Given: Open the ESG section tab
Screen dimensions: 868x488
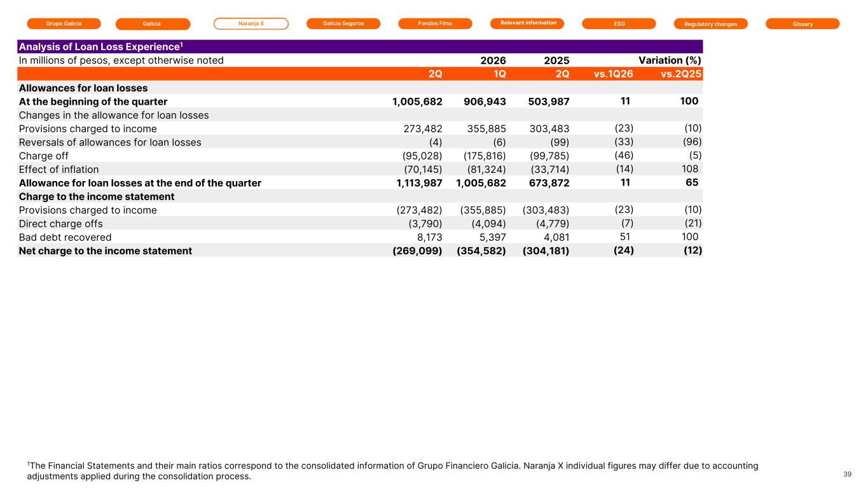Looking at the screenshot, I should 619,24.
